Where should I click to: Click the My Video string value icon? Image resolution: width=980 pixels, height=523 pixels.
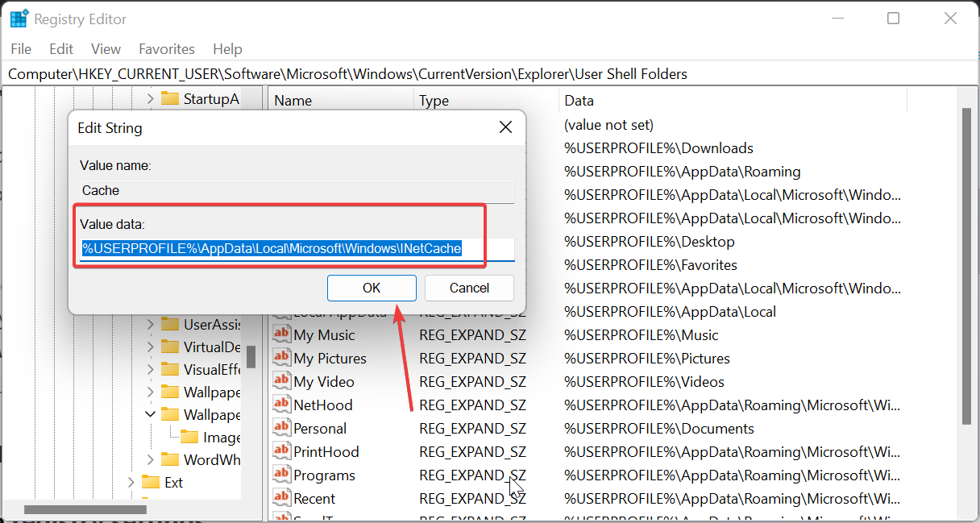click(x=281, y=381)
